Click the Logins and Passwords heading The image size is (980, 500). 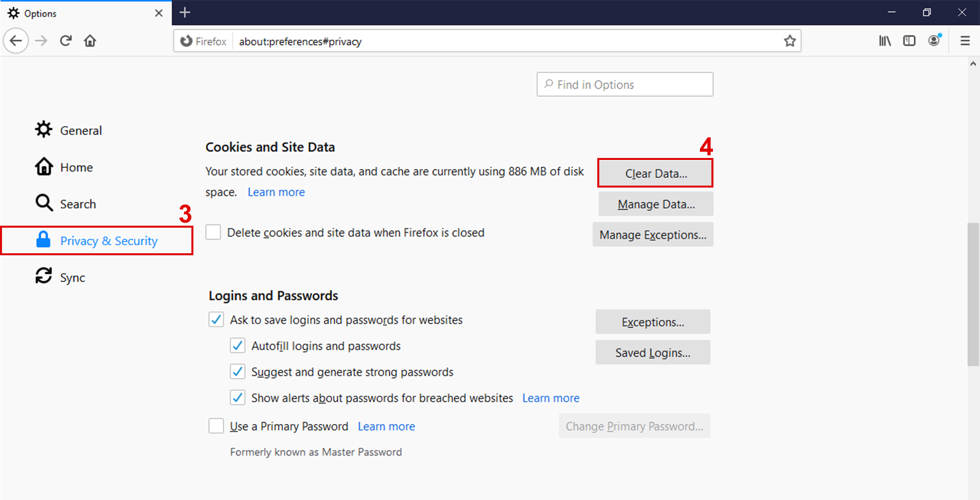click(274, 295)
